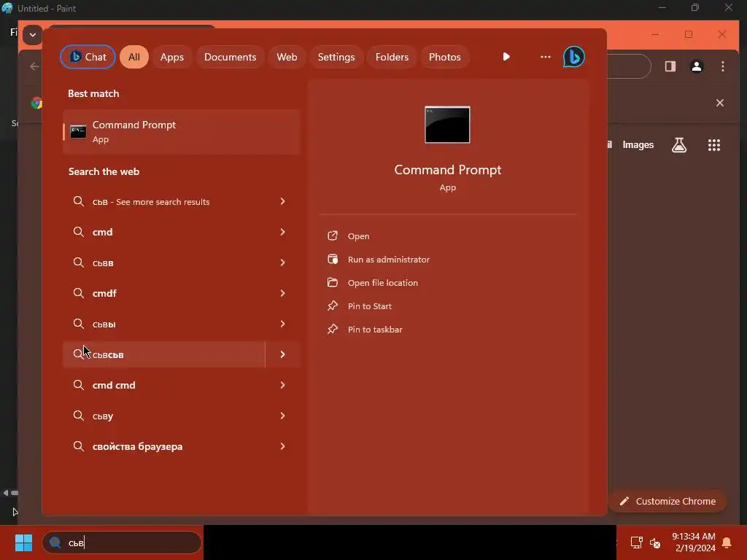Expand chevron for 'сьввы' suggestion
The height and width of the screenshot is (560, 747).
(282, 324)
